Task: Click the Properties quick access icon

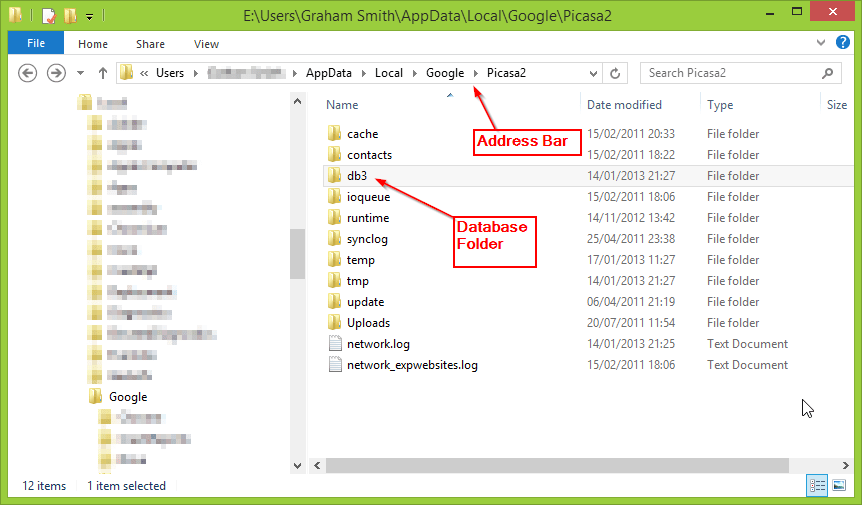Action: pyautogui.click(x=48, y=15)
